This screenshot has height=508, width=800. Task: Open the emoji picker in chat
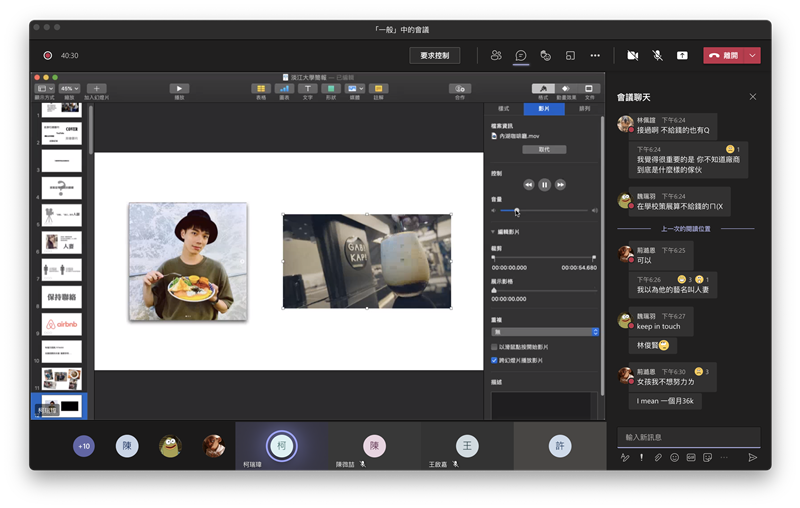675,457
